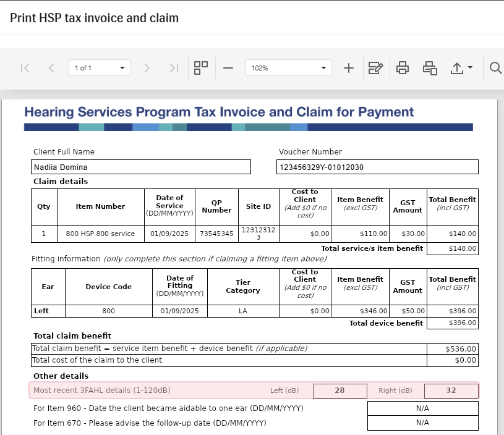The width and height of the screenshot is (504, 435).
Task: Print only the current page
Action: (x=430, y=68)
